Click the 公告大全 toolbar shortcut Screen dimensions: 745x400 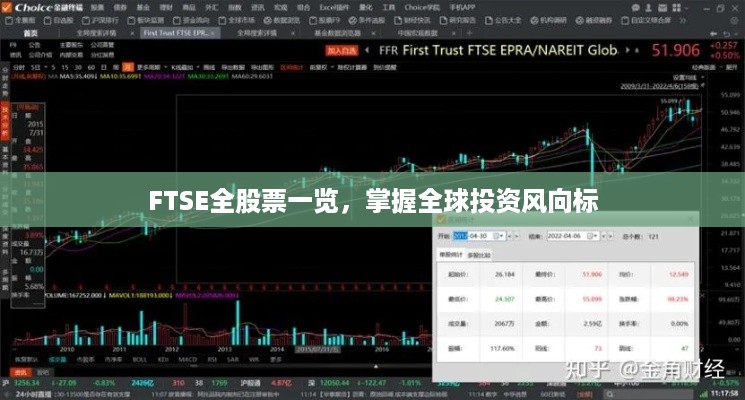503,20
